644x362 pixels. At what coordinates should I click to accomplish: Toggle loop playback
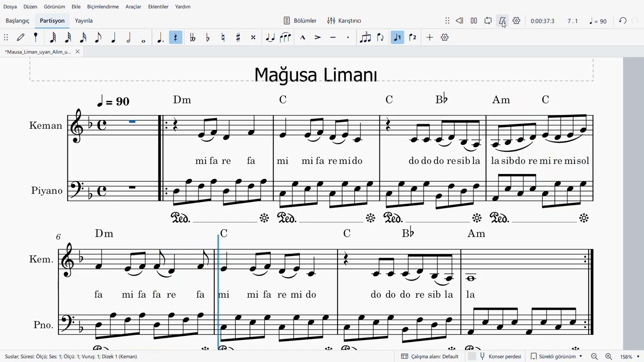pyautogui.click(x=488, y=21)
